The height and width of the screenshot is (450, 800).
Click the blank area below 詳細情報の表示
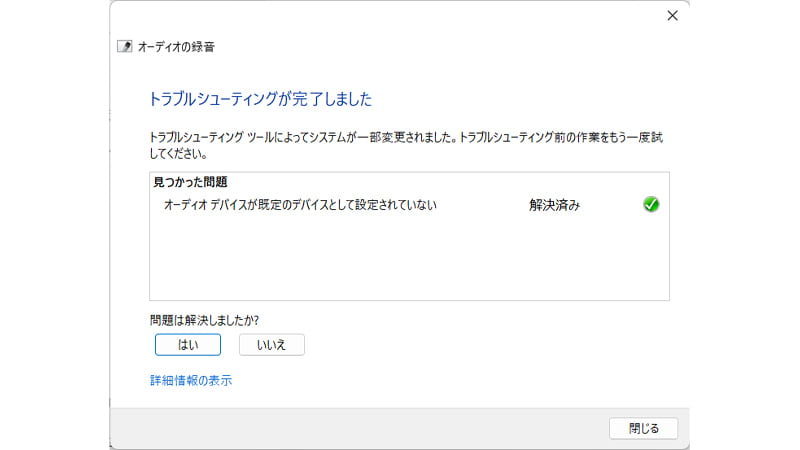tap(400, 397)
